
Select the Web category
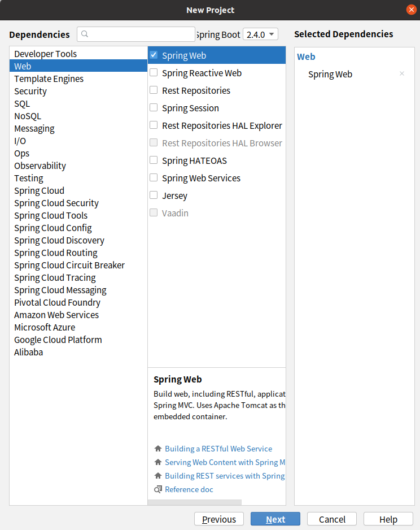[78, 66]
